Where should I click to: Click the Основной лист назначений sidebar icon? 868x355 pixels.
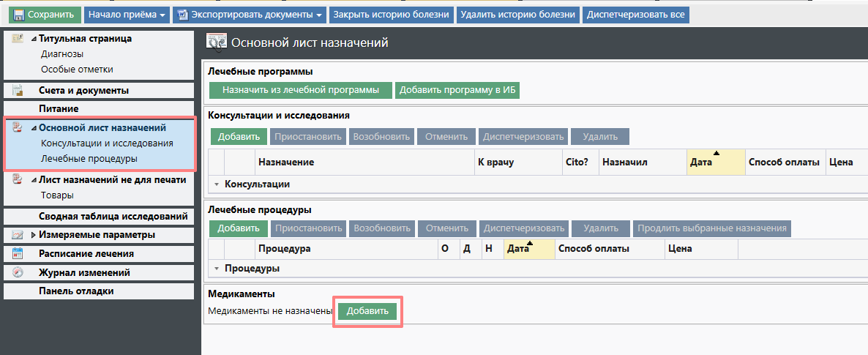(18, 127)
